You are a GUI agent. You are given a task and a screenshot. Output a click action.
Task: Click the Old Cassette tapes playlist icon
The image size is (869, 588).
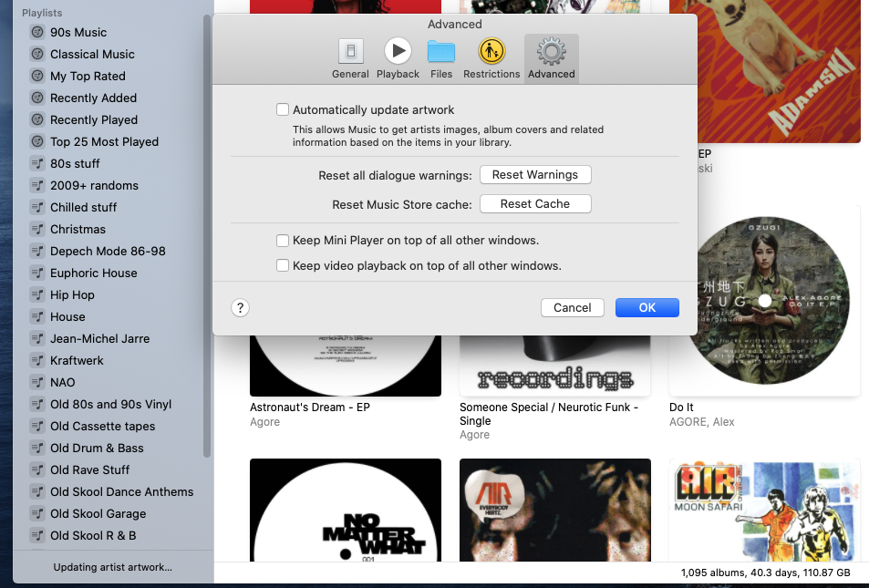click(37, 426)
